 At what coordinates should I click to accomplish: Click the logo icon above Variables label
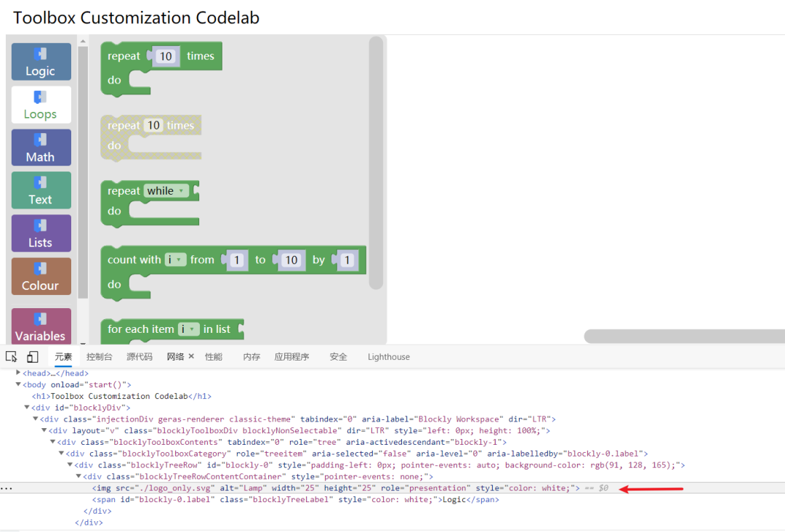click(x=41, y=319)
